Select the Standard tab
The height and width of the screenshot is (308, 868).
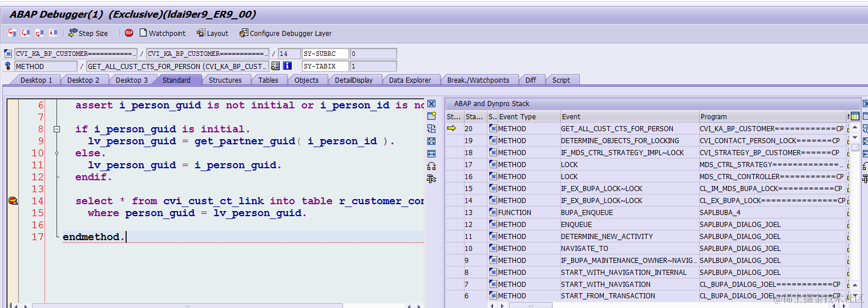[x=177, y=80]
